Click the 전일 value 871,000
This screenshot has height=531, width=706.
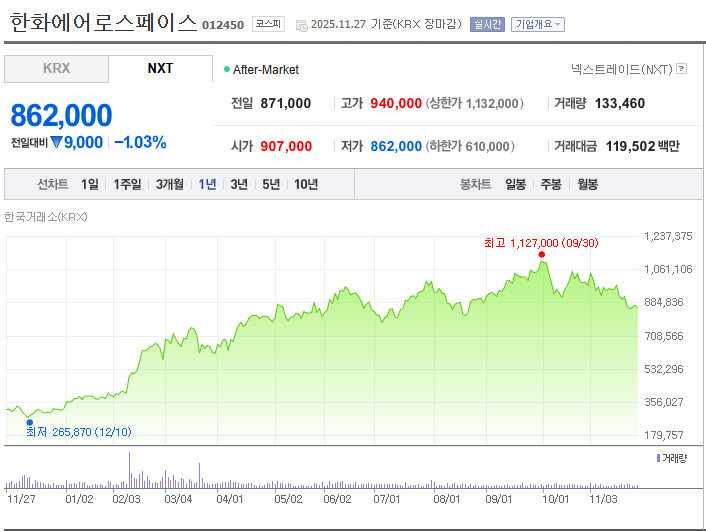pos(286,104)
